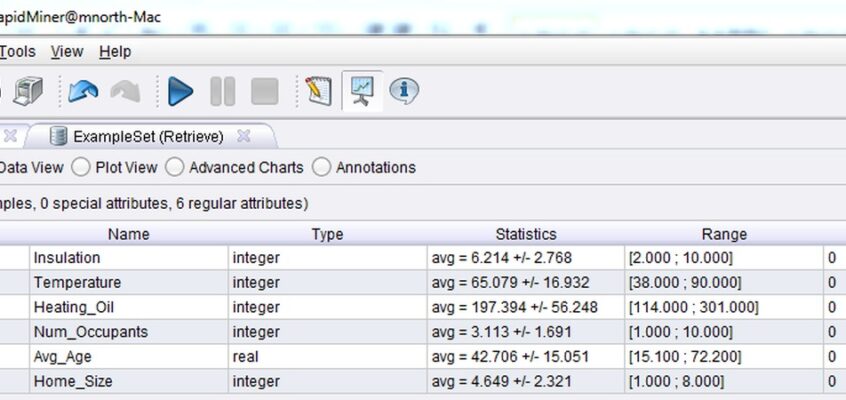This screenshot has width=846, height=400.
Task: Click the 'real' type cell for Avg_Age
Action: (327, 357)
